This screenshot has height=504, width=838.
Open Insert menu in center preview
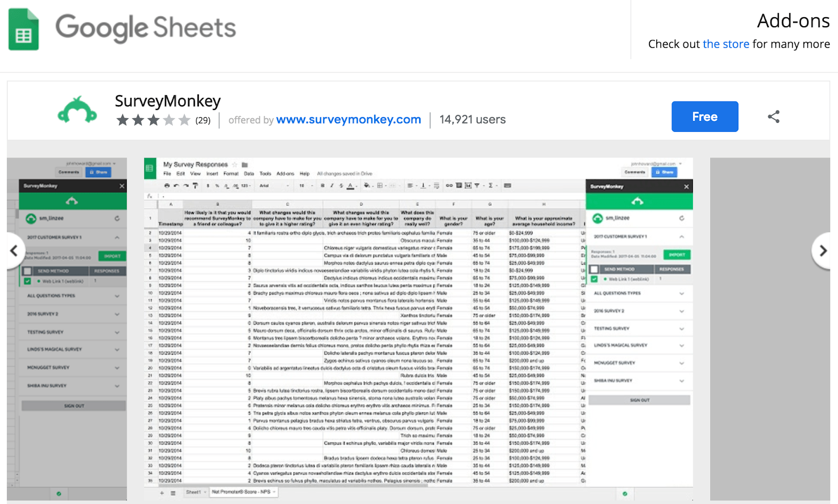212,174
